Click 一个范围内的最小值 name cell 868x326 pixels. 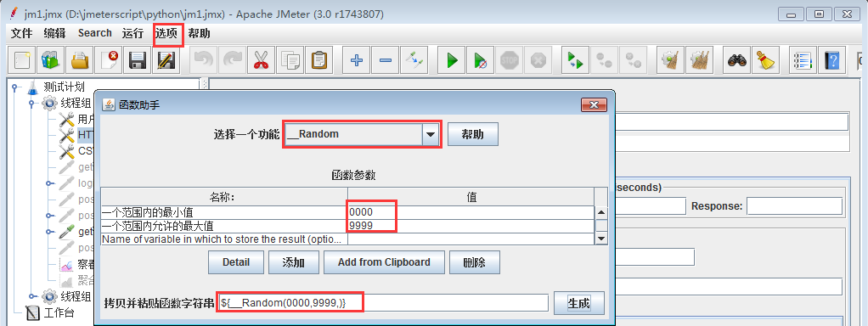[224, 212]
